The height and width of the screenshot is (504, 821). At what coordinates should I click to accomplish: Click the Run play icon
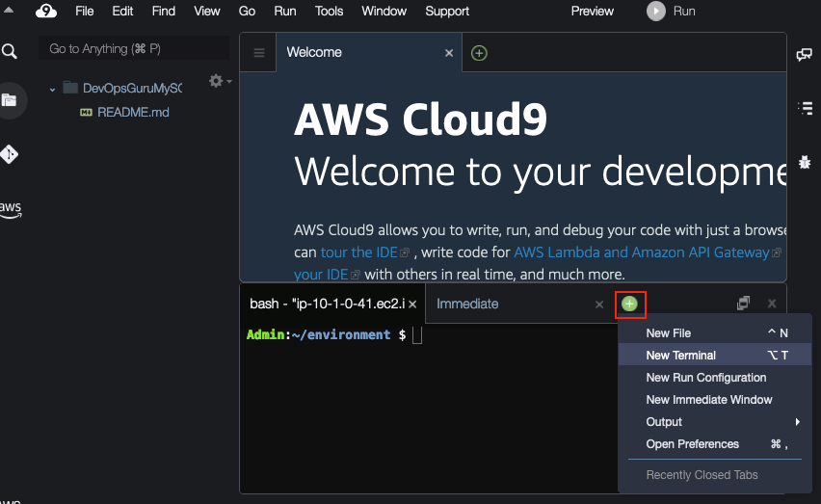[656, 11]
